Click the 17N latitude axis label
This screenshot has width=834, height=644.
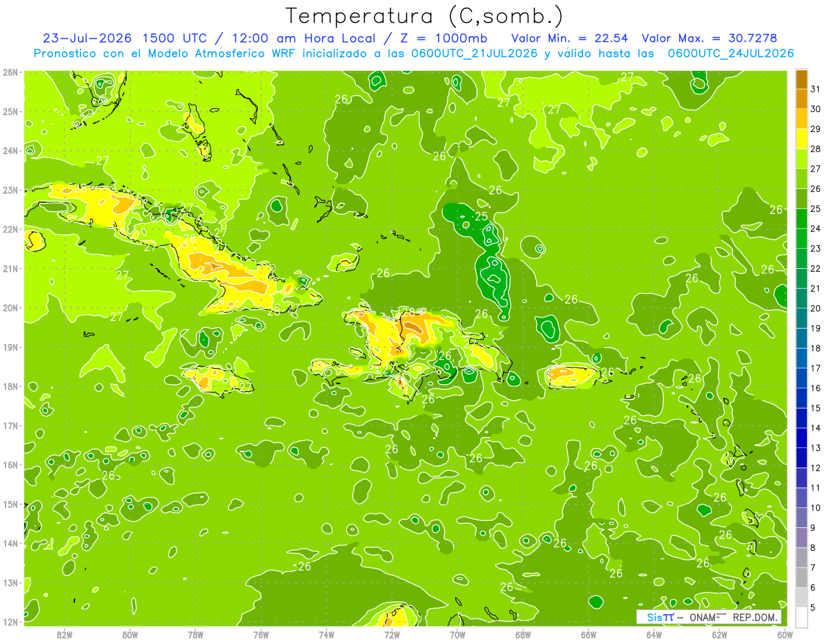tap(10, 425)
